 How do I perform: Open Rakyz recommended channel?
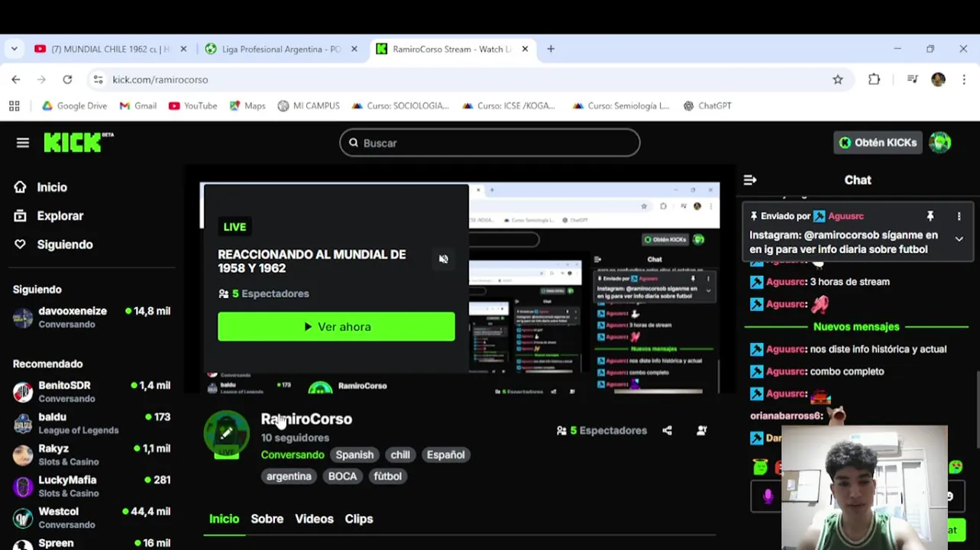(92, 455)
